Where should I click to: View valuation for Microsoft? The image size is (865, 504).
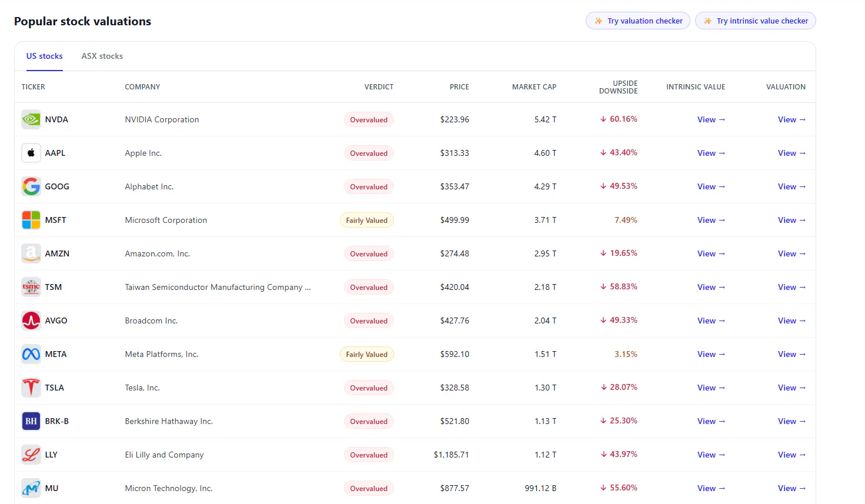(791, 220)
